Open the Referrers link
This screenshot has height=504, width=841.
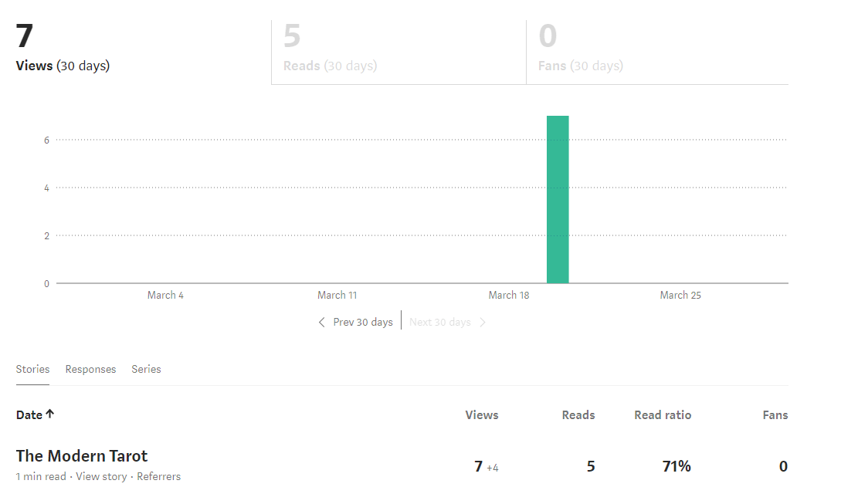[158, 476]
